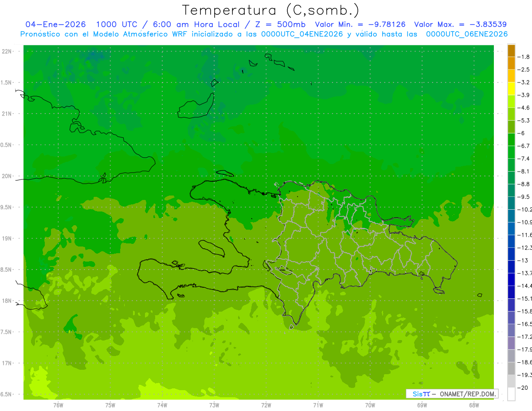Click the yellow color bar swatch between -3.2 and -3.9
Image resolution: width=532 pixels, height=411 pixels.
point(511,89)
